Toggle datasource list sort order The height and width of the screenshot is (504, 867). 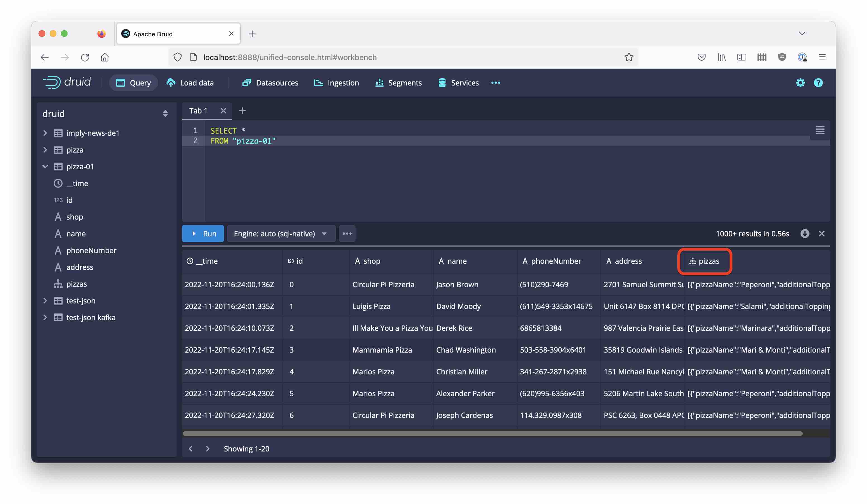point(165,113)
